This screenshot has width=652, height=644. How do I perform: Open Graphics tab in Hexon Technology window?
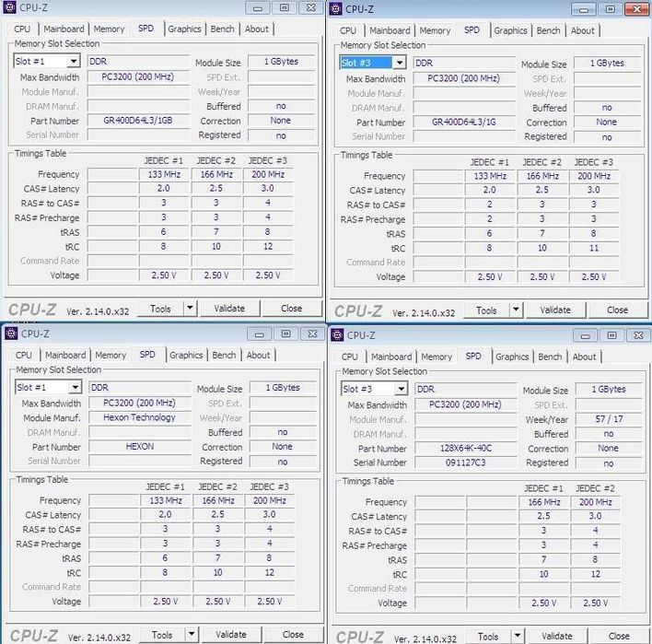[186, 356]
